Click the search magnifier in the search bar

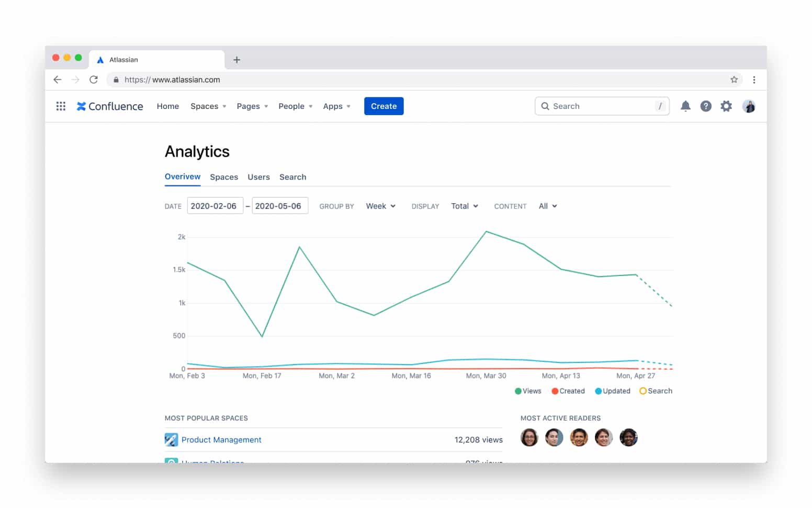click(545, 106)
